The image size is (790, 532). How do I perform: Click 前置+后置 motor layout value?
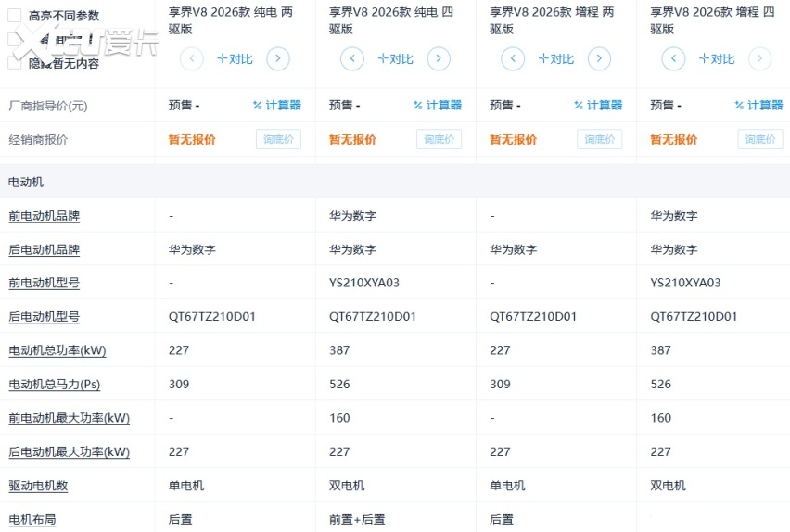click(x=357, y=519)
